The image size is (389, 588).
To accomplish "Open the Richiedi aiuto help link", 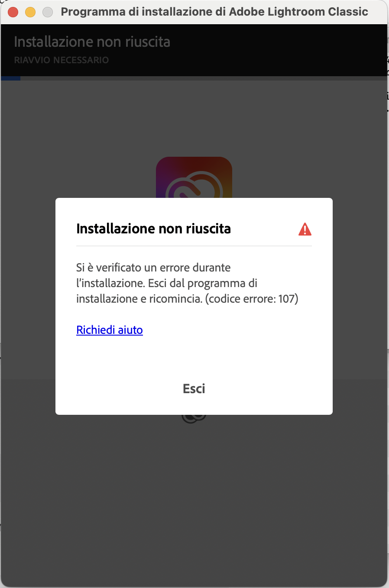I will (110, 330).
